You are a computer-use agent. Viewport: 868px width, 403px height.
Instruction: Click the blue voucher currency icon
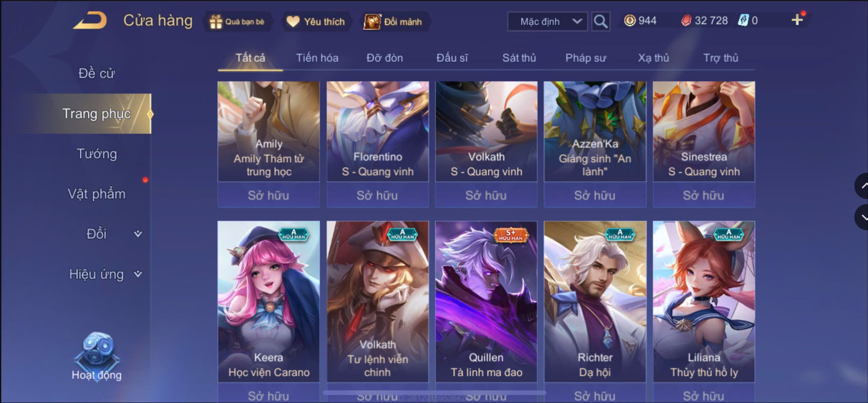(743, 21)
